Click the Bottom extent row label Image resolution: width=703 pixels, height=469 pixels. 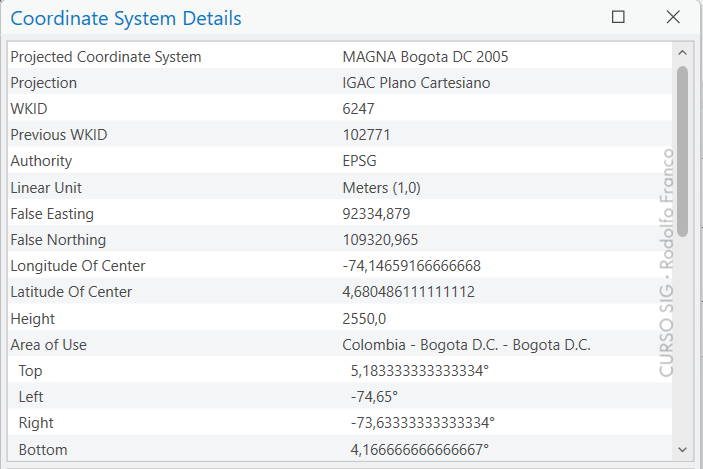[x=43, y=450]
